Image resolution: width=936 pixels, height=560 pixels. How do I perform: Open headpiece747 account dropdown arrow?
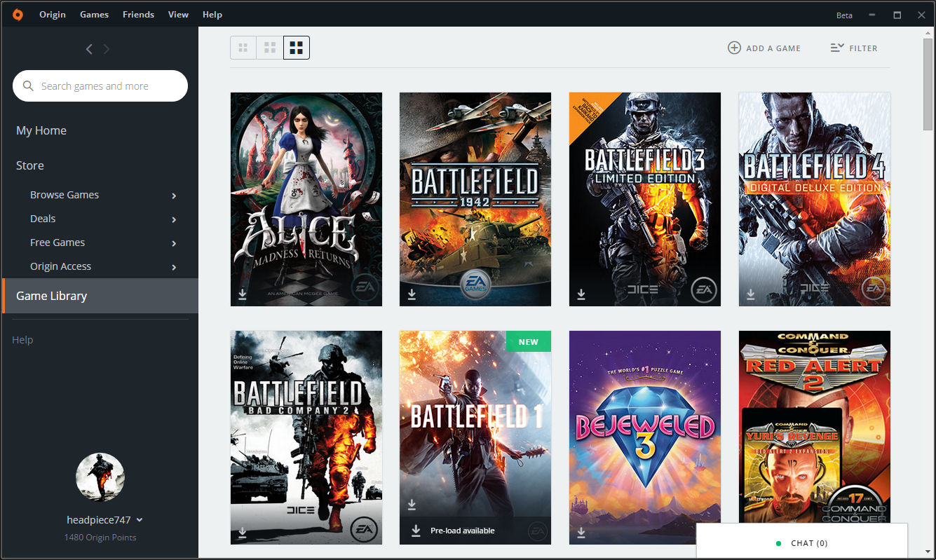tap(140, 520)
